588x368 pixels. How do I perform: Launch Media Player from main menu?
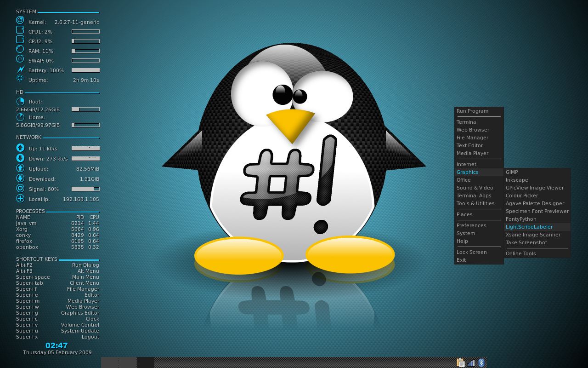pyautogui.click(x=479, y=153)
